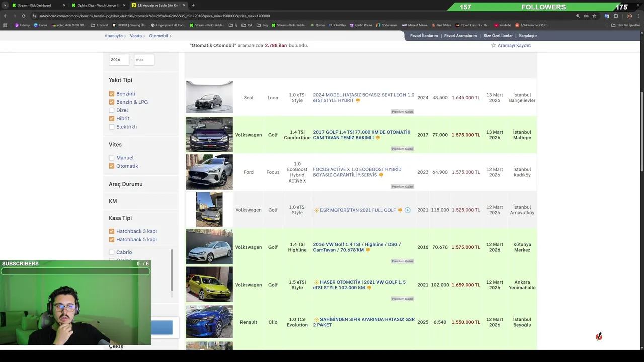Viewport: 644px width, 362px height.
Task: Close the Ophira Clips tab
Action: point(124,5)
